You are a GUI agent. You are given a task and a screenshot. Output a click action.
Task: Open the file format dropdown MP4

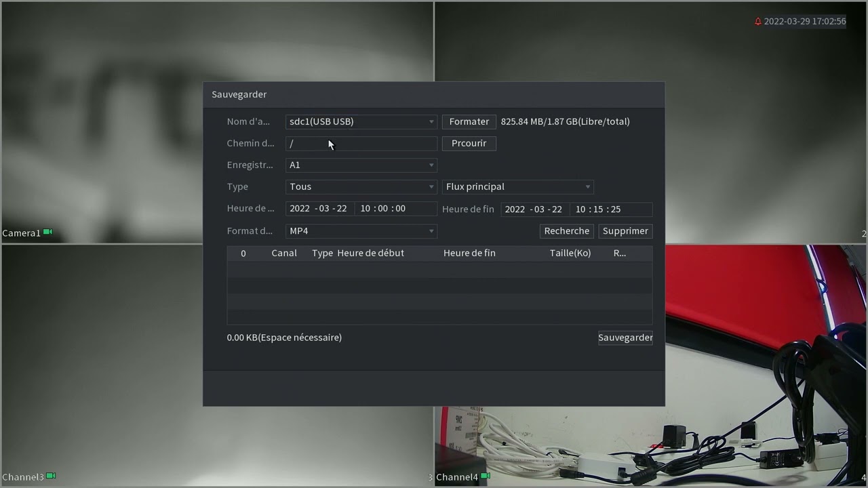pyautogui.click(x=361, y=230)
